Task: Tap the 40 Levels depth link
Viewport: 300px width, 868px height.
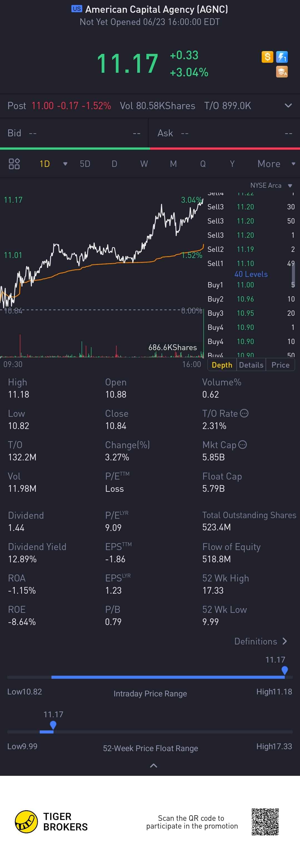Action: tap(251, 274)
